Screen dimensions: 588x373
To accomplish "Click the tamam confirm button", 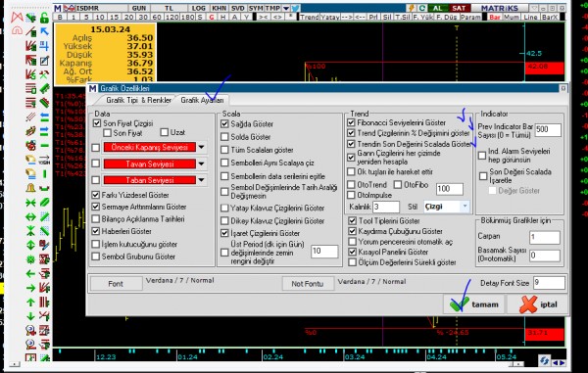I will point(474,304).
